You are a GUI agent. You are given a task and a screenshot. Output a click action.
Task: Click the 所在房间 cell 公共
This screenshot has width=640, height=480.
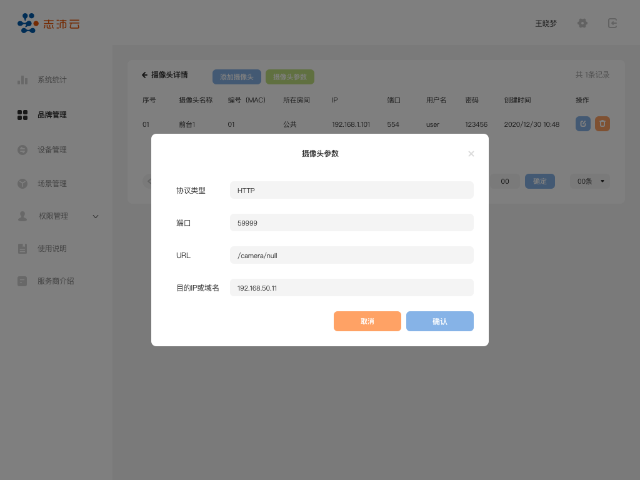(290, 124)
